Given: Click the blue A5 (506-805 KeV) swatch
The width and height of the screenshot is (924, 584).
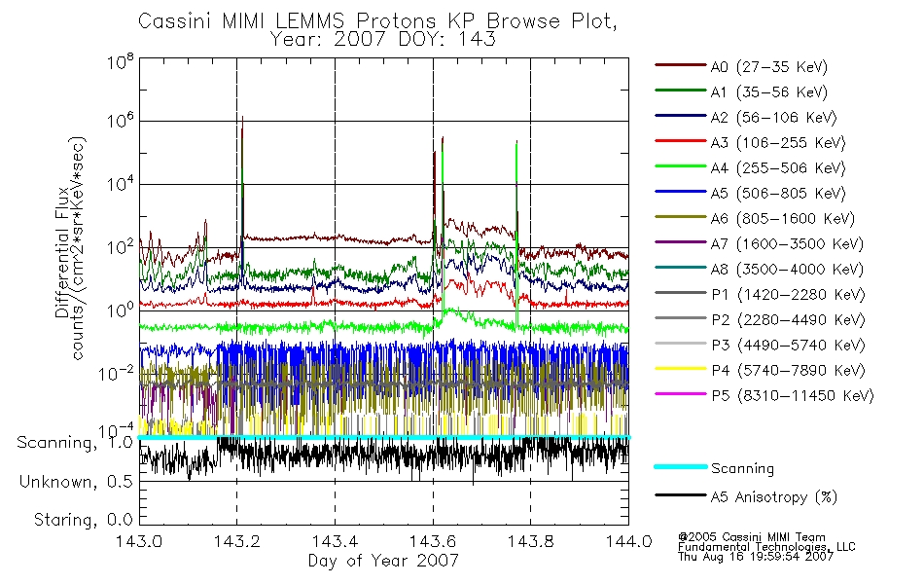Looking at the screenshot, I should coord(681,192).
